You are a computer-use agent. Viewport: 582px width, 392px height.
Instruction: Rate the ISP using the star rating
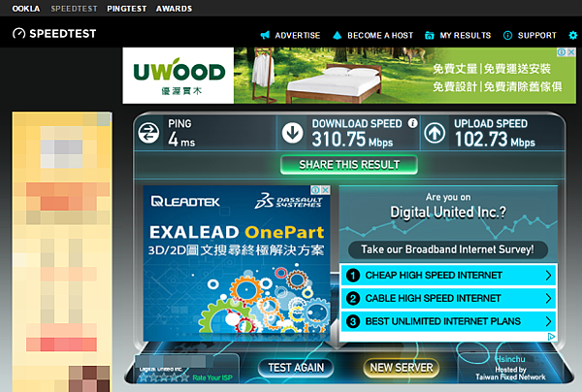point(164,377)
